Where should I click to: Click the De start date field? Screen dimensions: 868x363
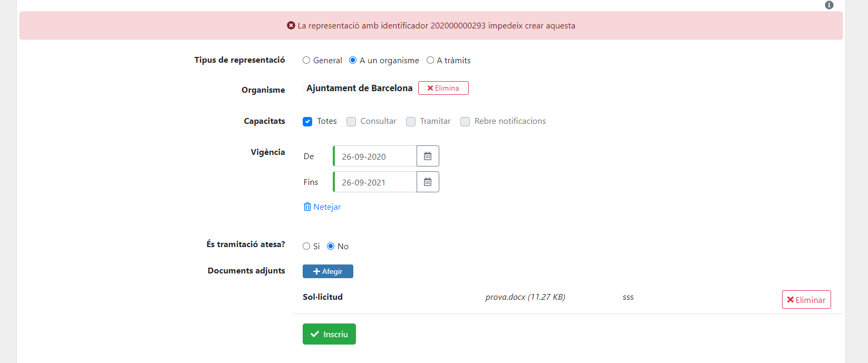(x=375, y=156)
